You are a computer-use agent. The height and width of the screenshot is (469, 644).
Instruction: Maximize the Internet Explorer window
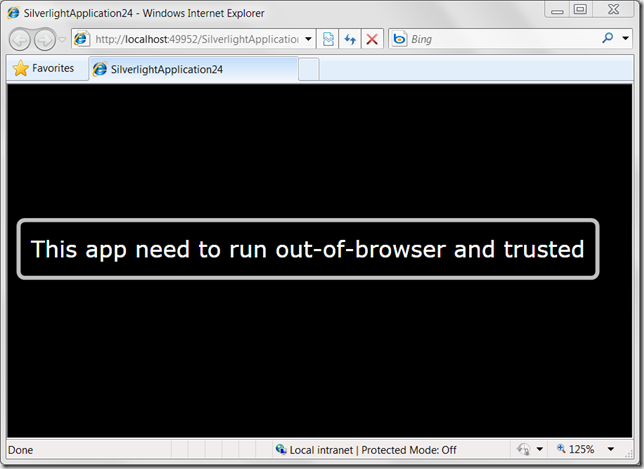[x=580, y=10]
